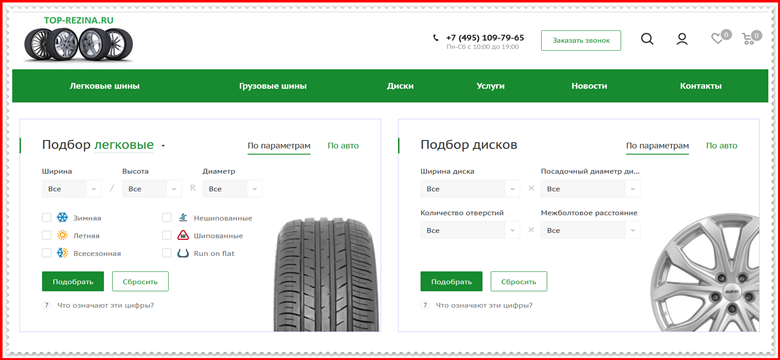Screen dimensions: 780x360
Task: Click the non-studded icon for Нешипованные
Action: coord(183,218)
